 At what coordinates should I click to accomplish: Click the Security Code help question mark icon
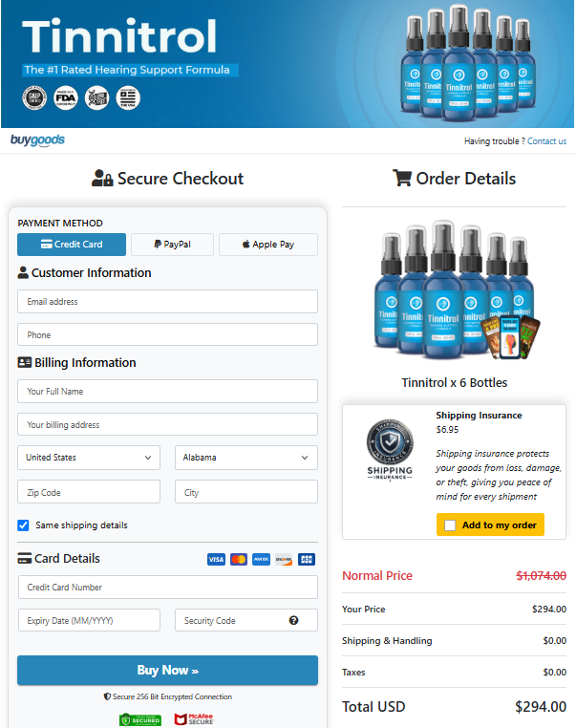tap(293, 620)
